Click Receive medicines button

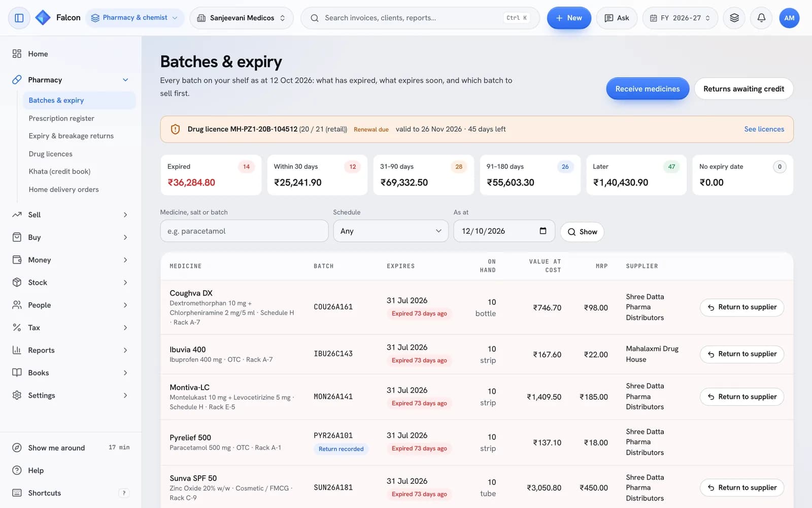point(648,89)
